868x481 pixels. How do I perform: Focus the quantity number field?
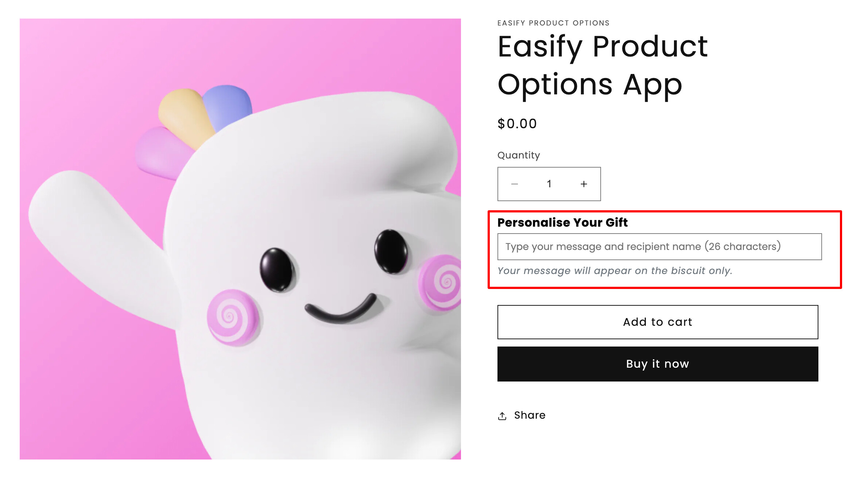point(549,184)
